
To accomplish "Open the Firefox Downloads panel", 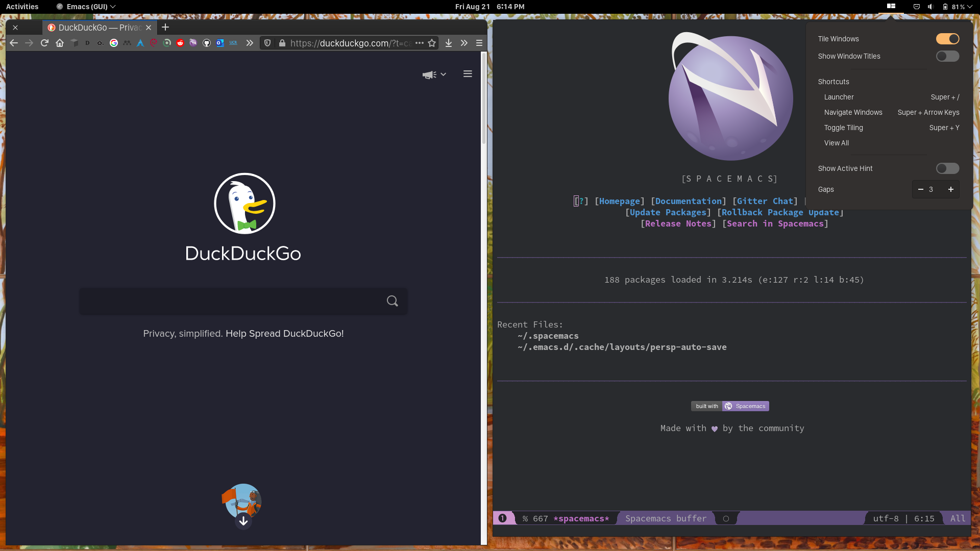I will (449, 43).
